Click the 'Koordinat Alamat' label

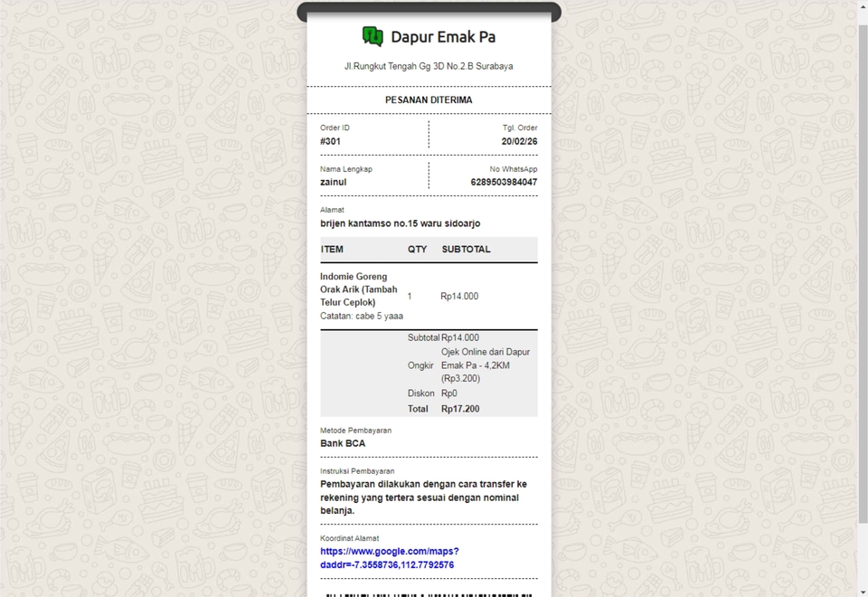(x=349, y=538)
